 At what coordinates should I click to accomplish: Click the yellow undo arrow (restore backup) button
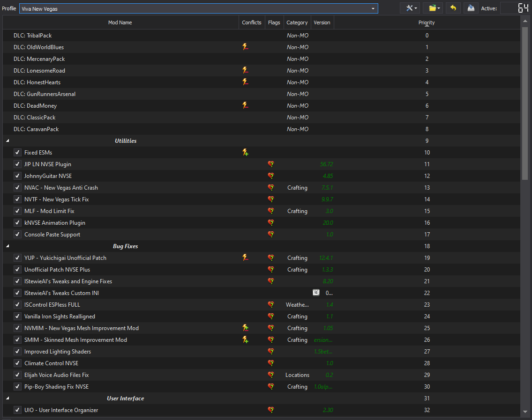point(453,8)
